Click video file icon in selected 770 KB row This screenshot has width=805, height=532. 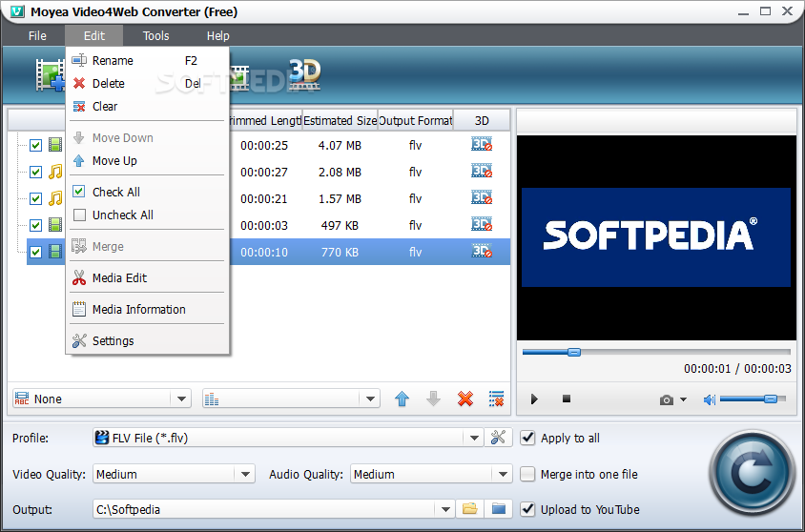coord(55,252)
